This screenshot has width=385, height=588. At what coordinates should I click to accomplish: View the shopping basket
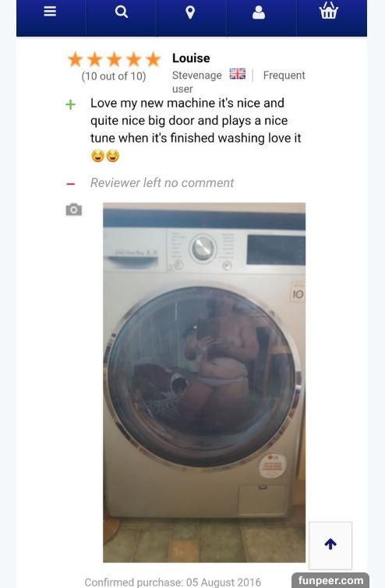click(x=329, y=10)
